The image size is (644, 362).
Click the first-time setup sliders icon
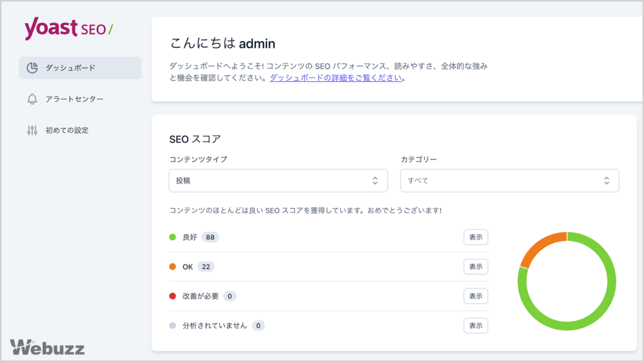33,130
